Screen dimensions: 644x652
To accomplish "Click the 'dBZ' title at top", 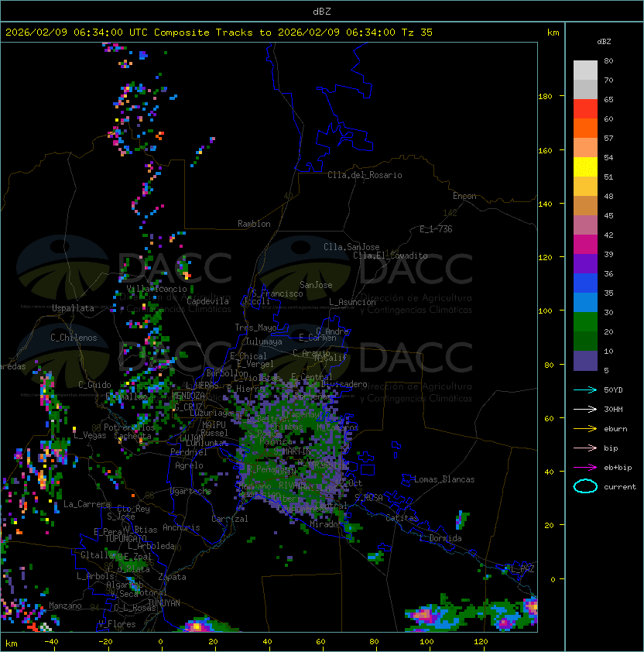I will 322,11.
